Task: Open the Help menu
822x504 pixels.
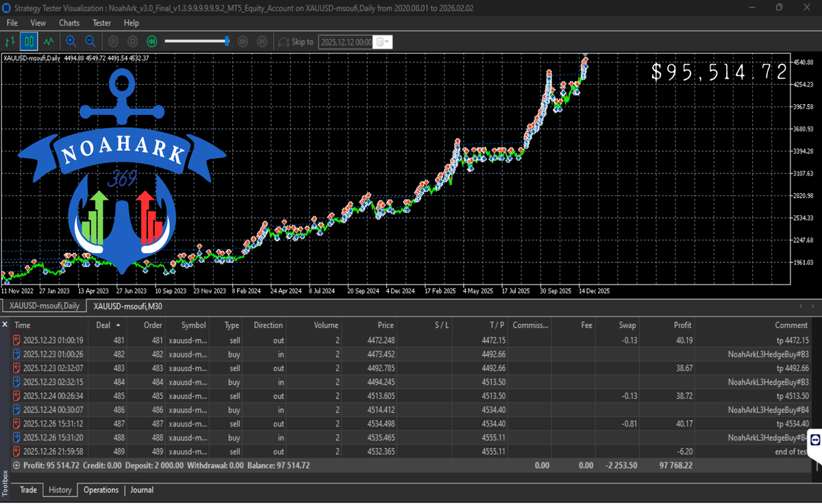Action: coord(132,23)
